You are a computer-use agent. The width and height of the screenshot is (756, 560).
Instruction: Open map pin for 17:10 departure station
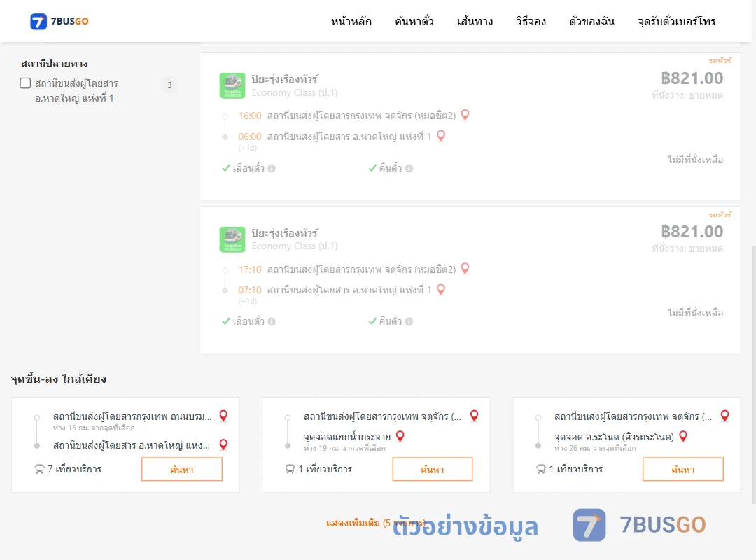(465, 268)
